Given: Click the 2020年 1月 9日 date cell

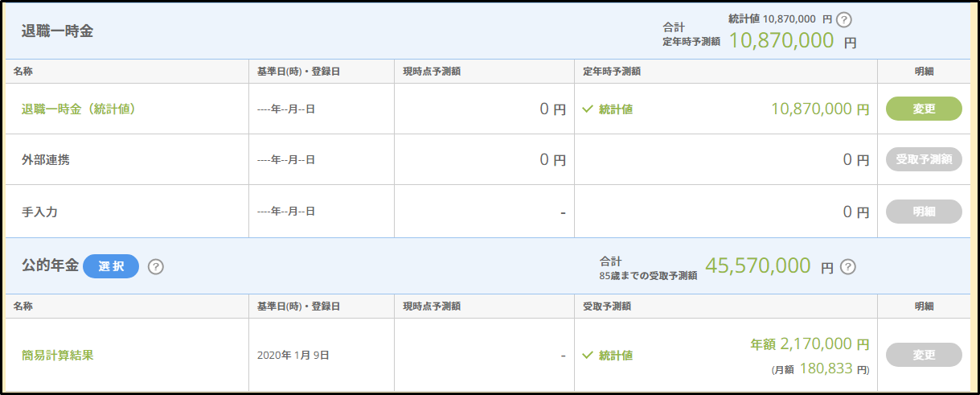Looking at the screenshot, I should 293,355.
